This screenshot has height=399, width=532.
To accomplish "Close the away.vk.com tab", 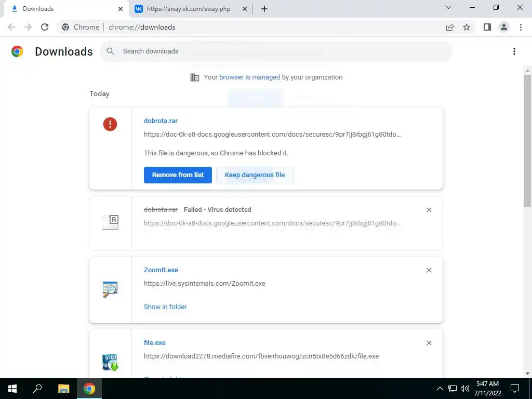I will pos(245,9).
